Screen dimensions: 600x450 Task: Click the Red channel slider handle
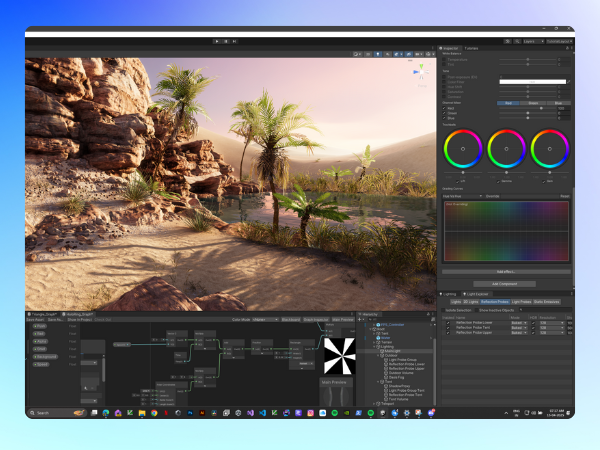pyautogui.click(x=541, y=108)
